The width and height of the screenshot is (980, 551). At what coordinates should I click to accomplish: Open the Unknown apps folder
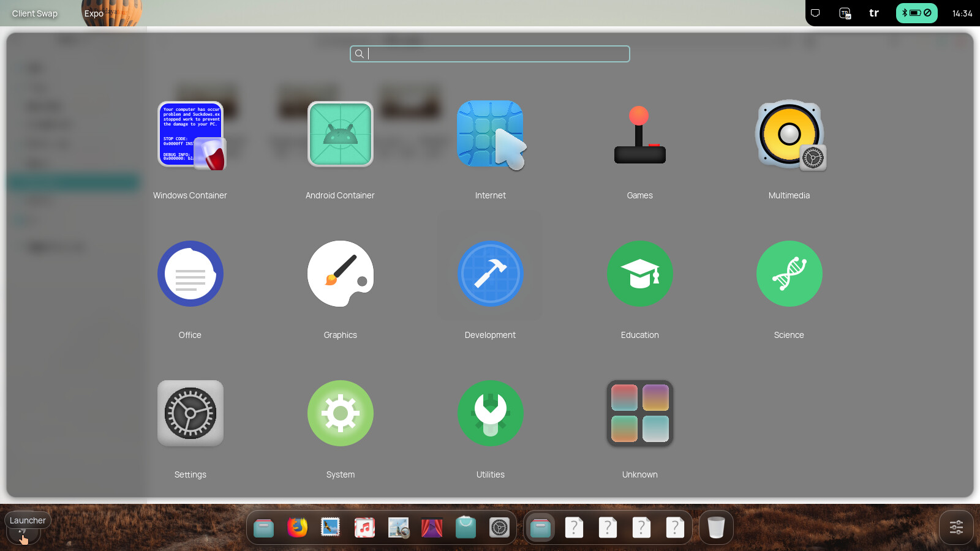point(639,413)
